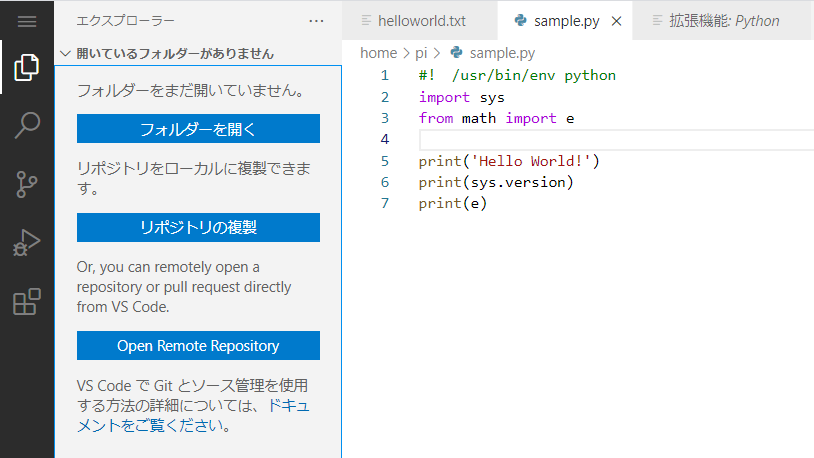The image size is (814, 458).
Task: Select the sample.py editor tab
Action: click(x=566, y=21)
